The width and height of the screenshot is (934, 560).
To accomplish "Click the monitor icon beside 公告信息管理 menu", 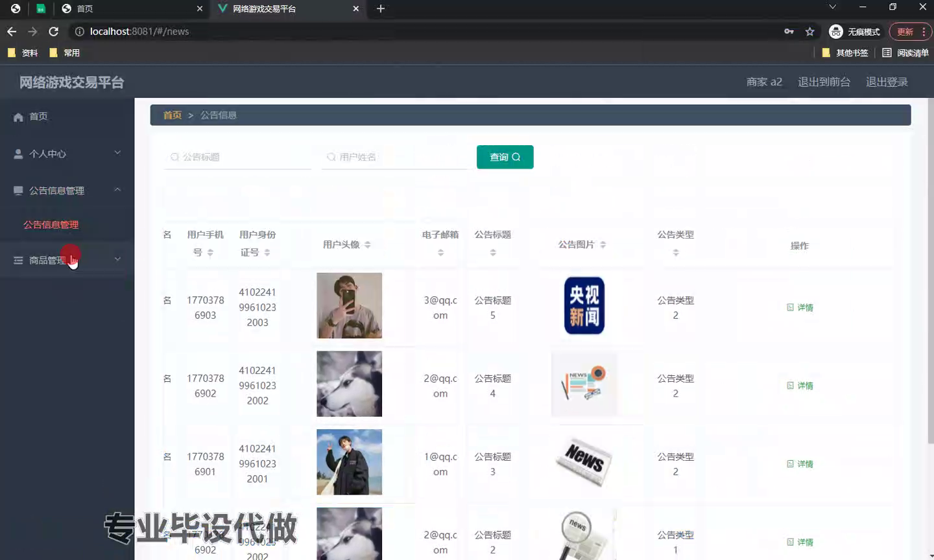I will (18, 191).
